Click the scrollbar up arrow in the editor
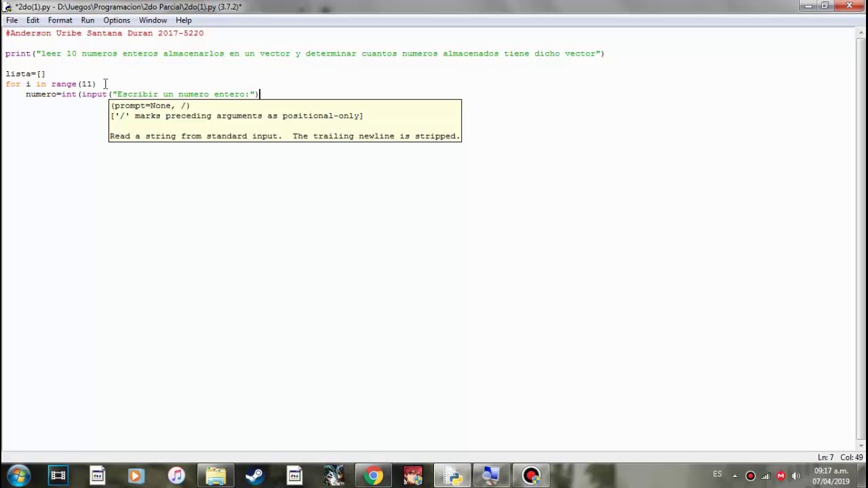 862,32
